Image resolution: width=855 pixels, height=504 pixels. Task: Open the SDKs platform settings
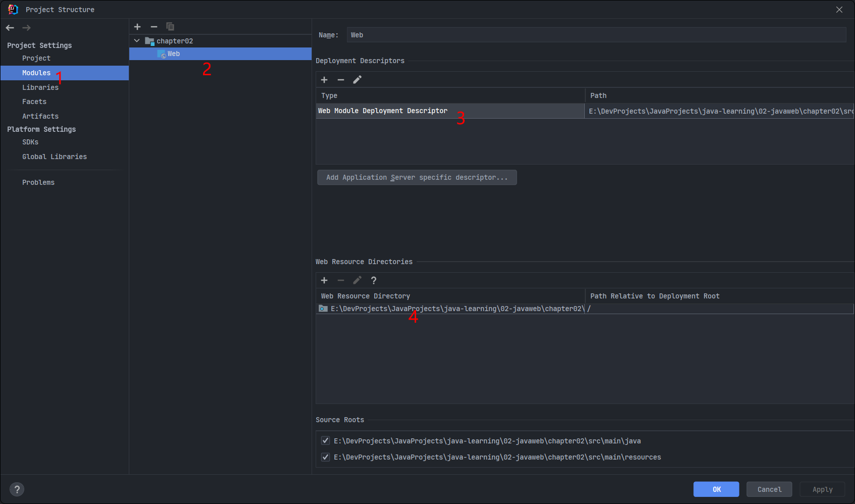click(x=30, y=142)
